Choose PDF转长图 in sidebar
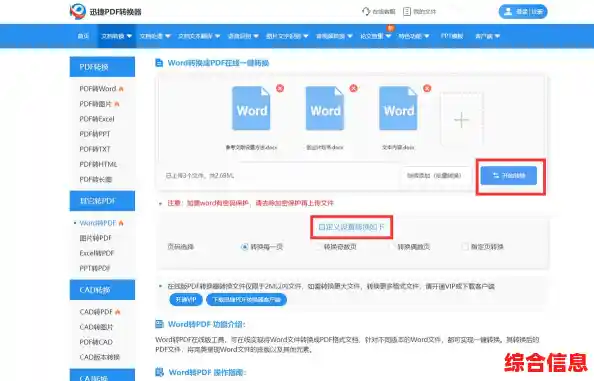Screen dimensions: 594x381 [x=95, y=180]
